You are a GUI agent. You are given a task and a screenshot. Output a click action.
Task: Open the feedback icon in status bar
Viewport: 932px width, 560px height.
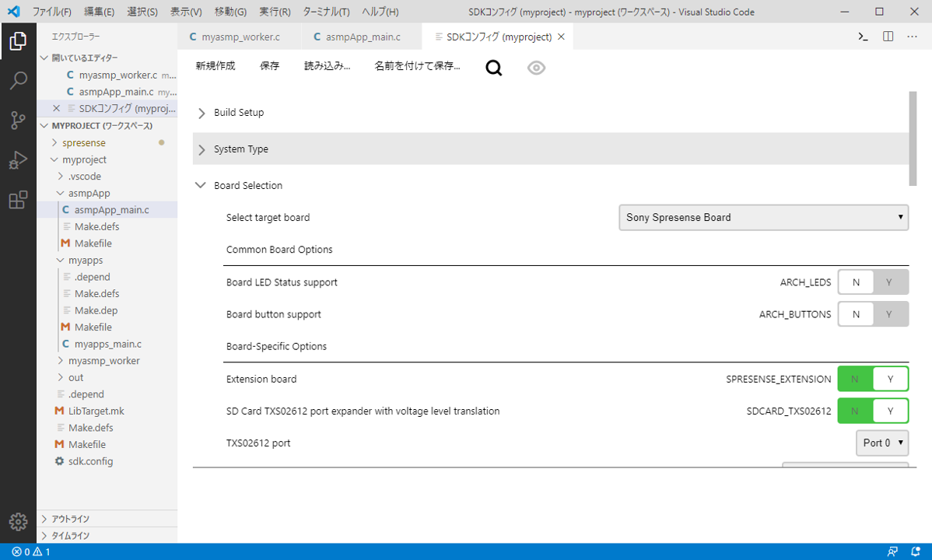892,551
